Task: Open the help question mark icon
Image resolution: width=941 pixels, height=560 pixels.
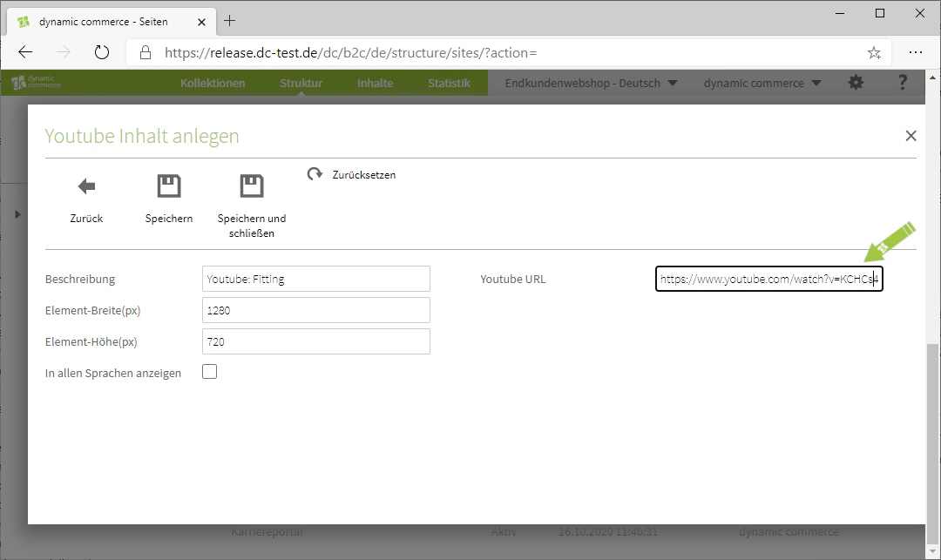Action: [x=902, y=83]
